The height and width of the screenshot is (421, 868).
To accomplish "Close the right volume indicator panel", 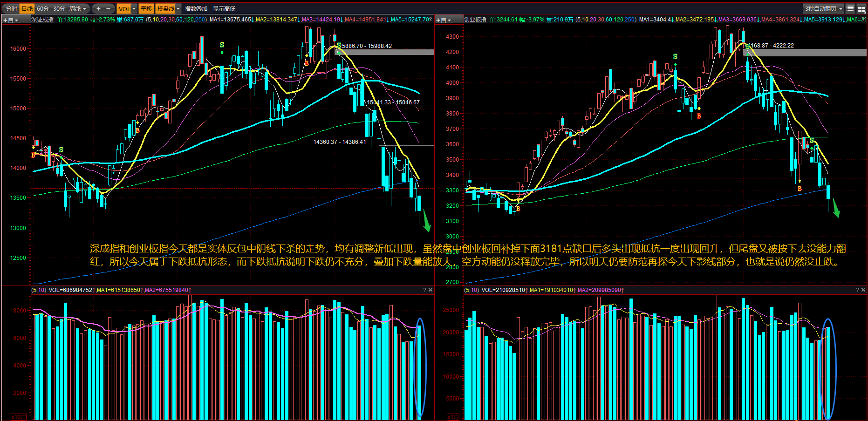I will pyautogui.click(x=863, y=290).
